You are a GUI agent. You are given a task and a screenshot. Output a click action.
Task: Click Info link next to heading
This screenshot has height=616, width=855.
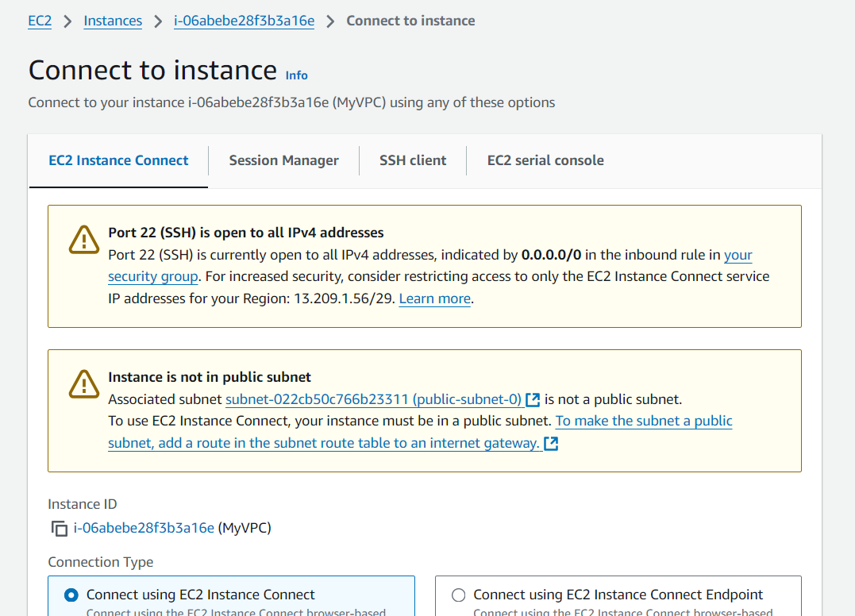(297, 75)
